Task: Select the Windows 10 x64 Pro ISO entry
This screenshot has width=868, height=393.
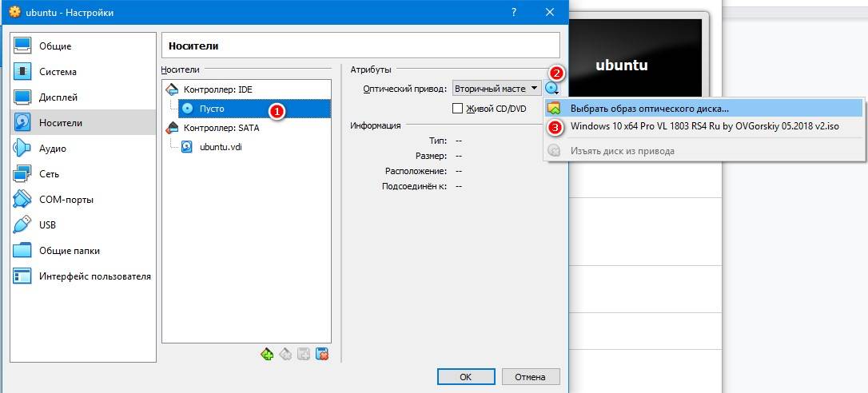Action: pyautogui.click(x=704, y=126)
